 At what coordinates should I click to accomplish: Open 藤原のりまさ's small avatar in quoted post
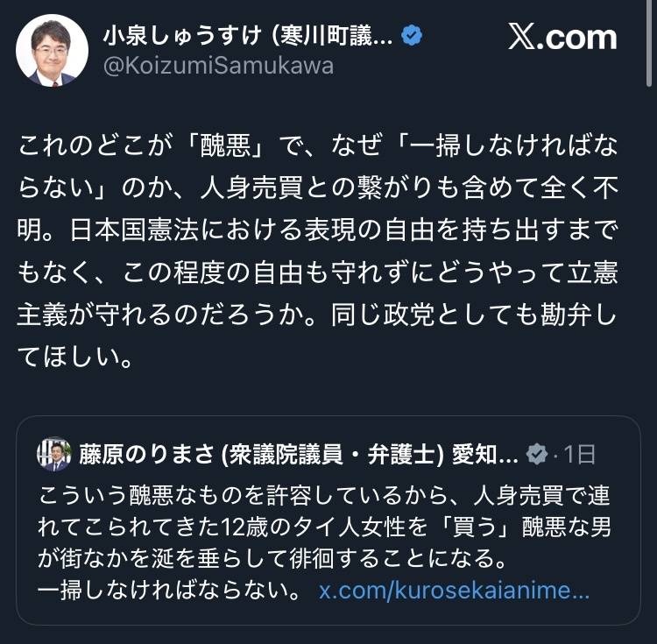pyautogui.click(x=54, y=454)
